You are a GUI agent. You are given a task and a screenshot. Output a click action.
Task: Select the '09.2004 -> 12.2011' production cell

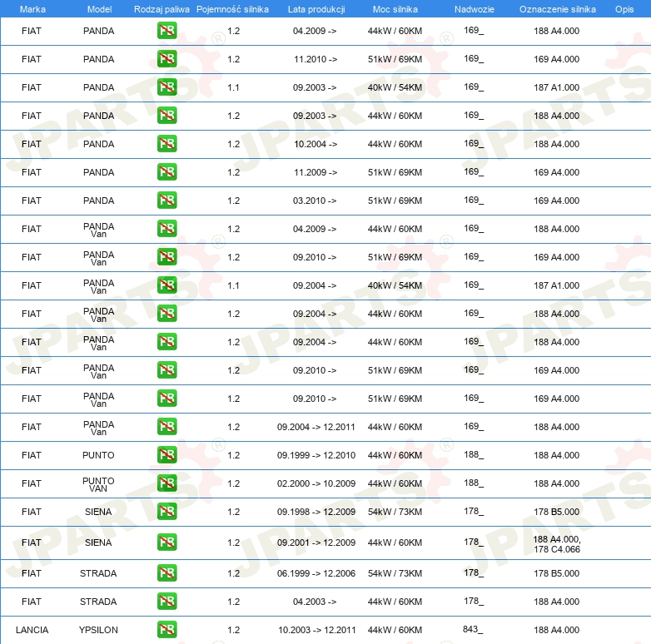(316, 427)
